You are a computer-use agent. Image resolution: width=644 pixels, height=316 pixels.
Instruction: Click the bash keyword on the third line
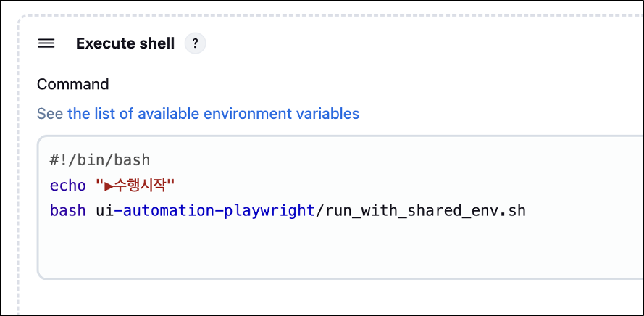click(x=68, y=211)
